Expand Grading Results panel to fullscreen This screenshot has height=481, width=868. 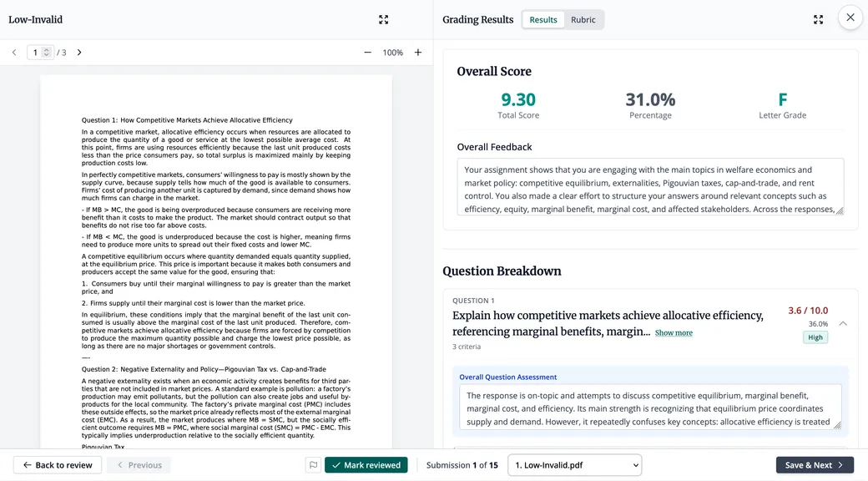tap(818, 20)
